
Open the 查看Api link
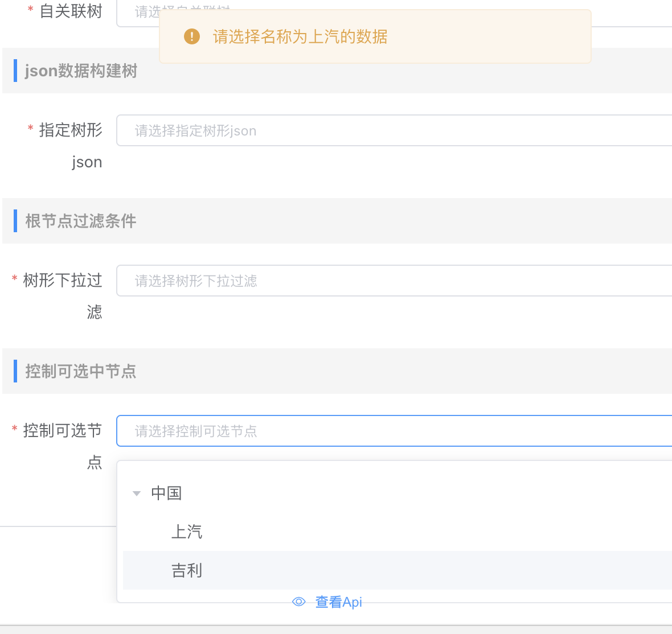[x=339, y=602]
